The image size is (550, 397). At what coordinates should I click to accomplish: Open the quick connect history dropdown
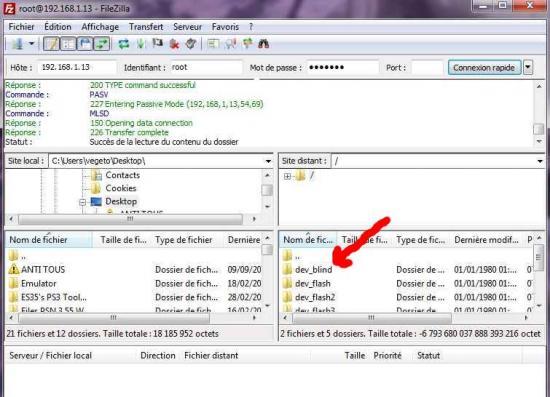528,68
